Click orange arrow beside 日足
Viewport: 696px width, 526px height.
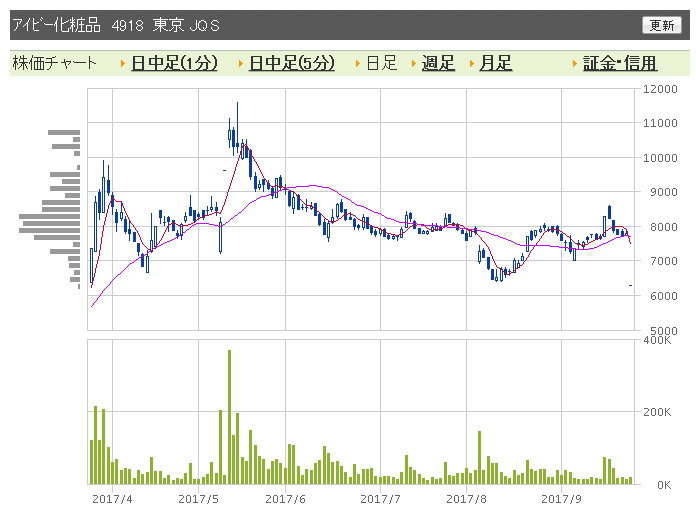(x=358, y=63)
